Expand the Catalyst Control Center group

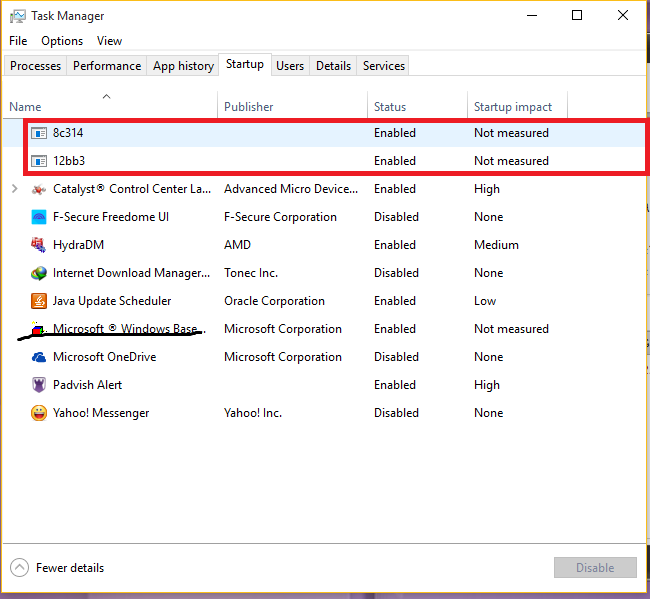pos(15,189)
